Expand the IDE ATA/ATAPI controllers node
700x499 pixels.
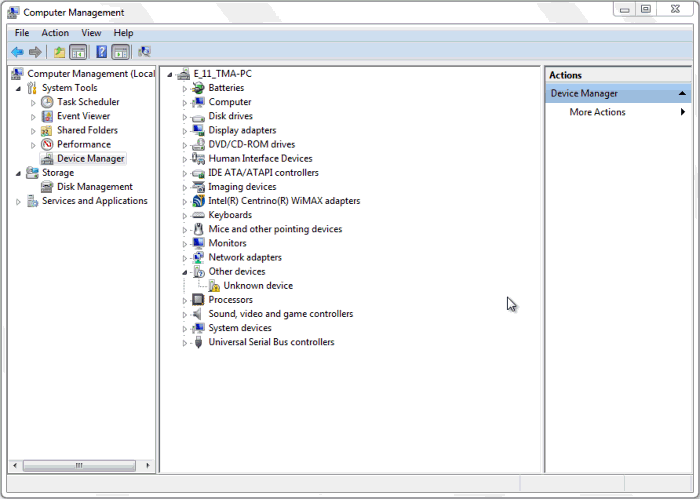tap(184, 173)
